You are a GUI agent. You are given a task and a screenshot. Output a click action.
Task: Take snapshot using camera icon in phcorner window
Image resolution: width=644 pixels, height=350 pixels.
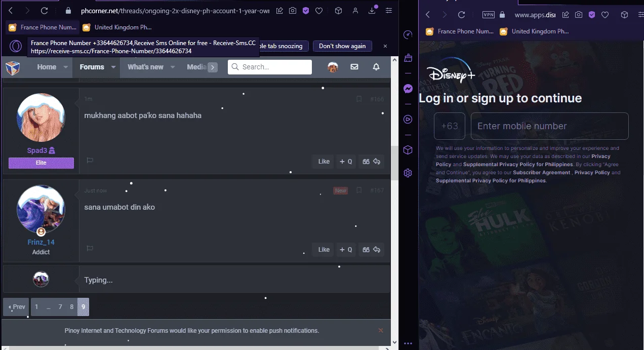[293, 11]
